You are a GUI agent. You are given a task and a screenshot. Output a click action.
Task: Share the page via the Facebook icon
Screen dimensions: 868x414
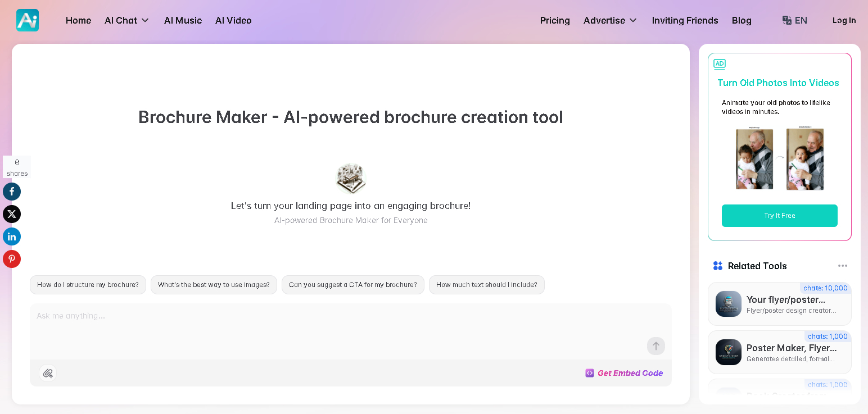pos(12,192)
